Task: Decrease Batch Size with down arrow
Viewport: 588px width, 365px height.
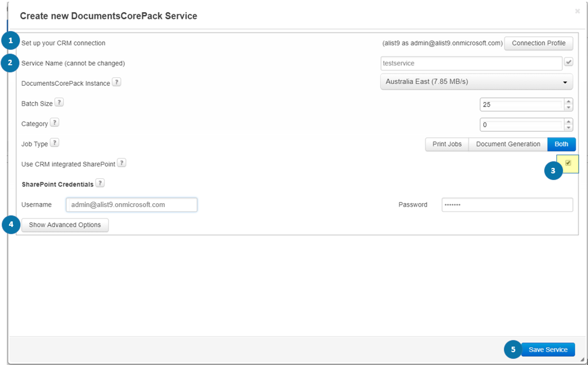Action: (x=568, y=108)
